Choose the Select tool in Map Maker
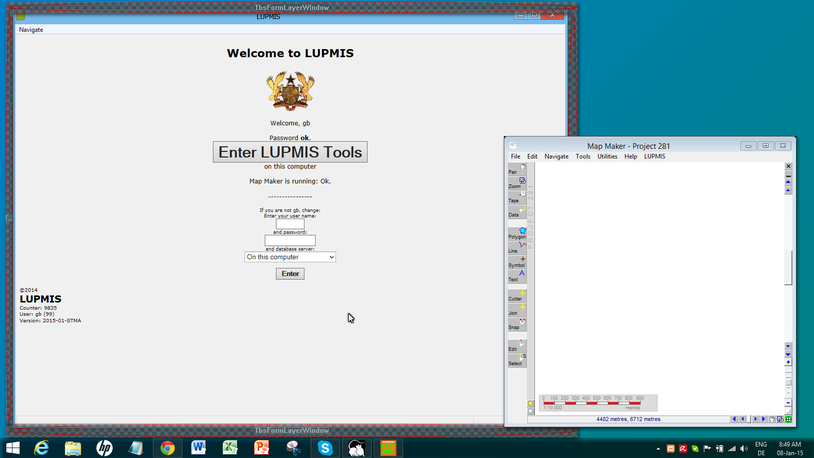The width and height of the screenshot is (814, 458). [517, 360]
